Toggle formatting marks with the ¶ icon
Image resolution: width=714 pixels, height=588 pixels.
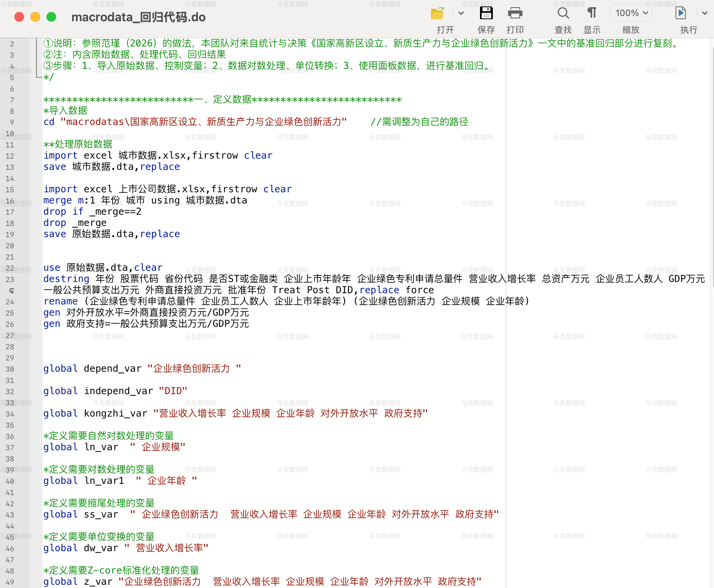(x=592, y=13)
